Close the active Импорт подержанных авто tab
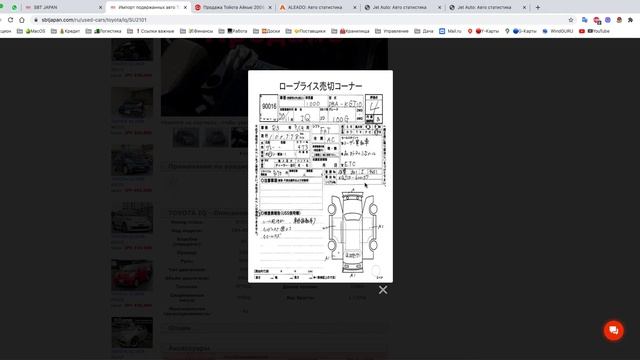640x360 pixels. point(185,7)
